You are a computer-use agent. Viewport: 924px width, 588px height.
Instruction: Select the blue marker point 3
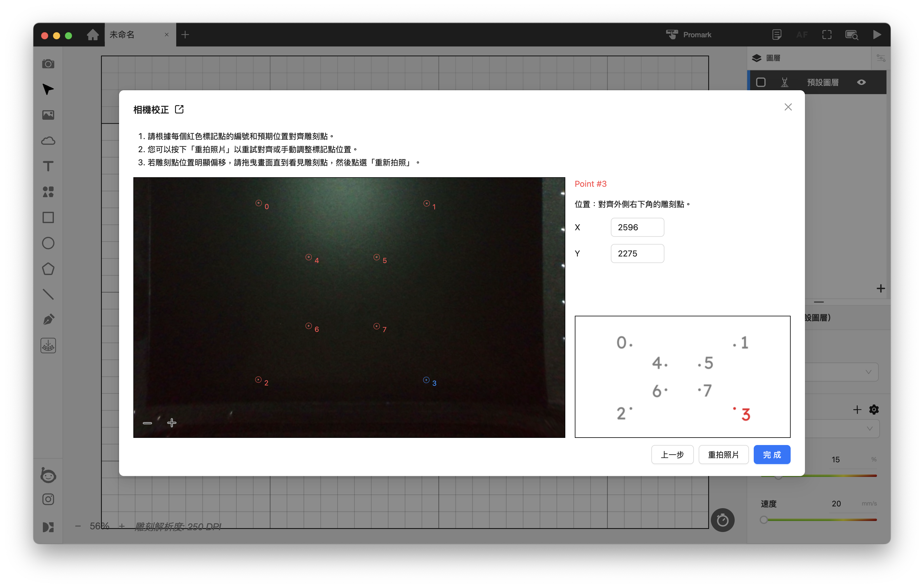coord(426,380)
